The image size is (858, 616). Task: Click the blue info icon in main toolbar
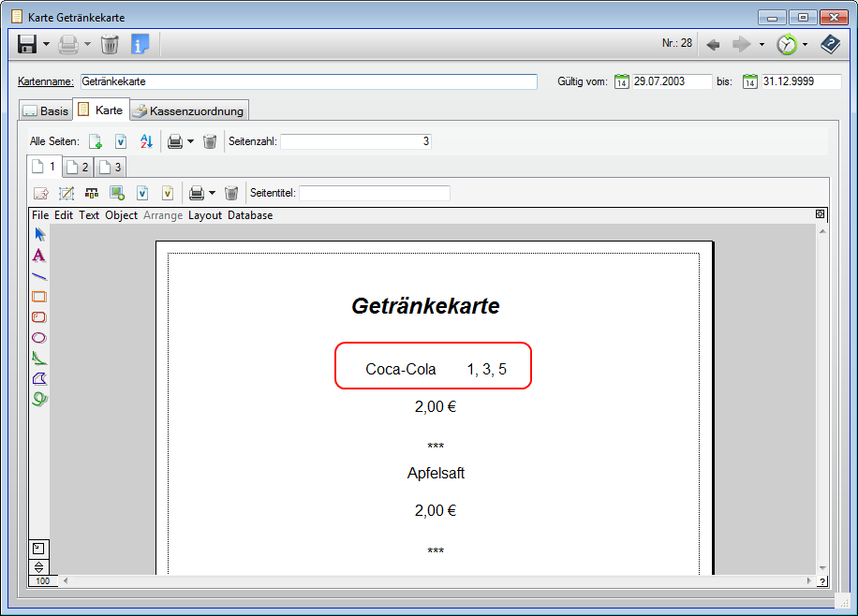[x=140, y=44]
